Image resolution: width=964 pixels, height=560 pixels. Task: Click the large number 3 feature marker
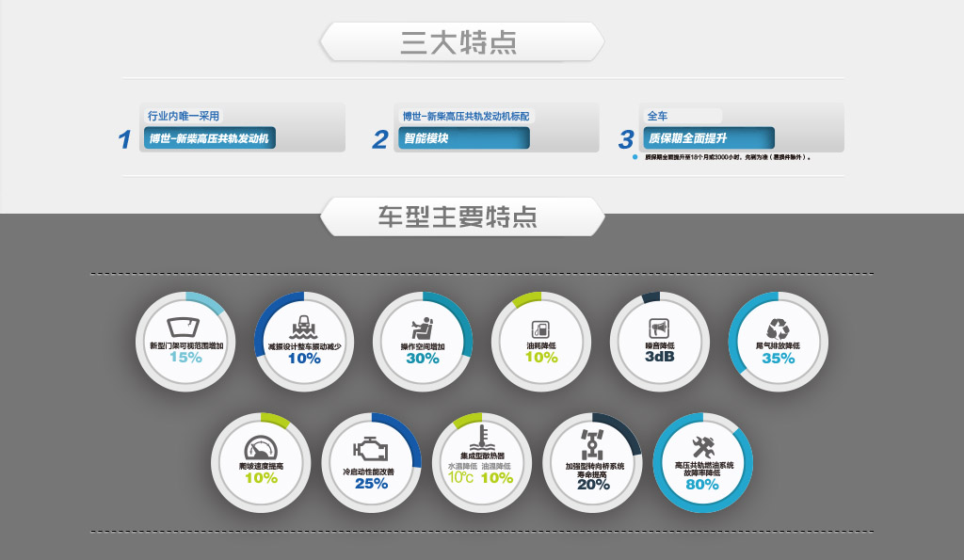point(626,140)
